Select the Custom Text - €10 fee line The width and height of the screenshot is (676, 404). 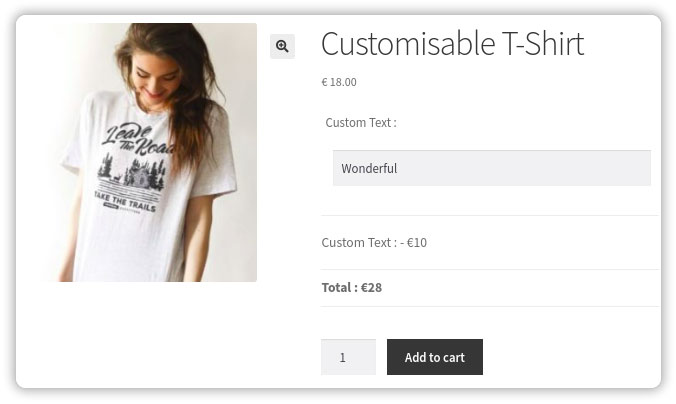tap(374, 242)
